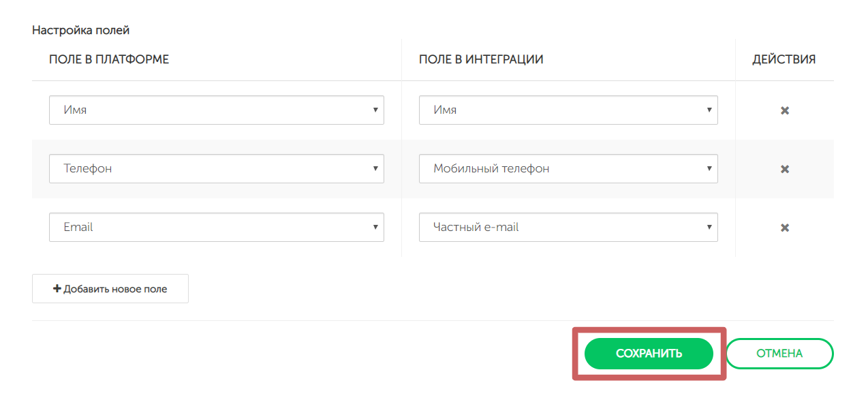
Task: Open the integration field Имя dropdown
Action: tap(568, 110)
